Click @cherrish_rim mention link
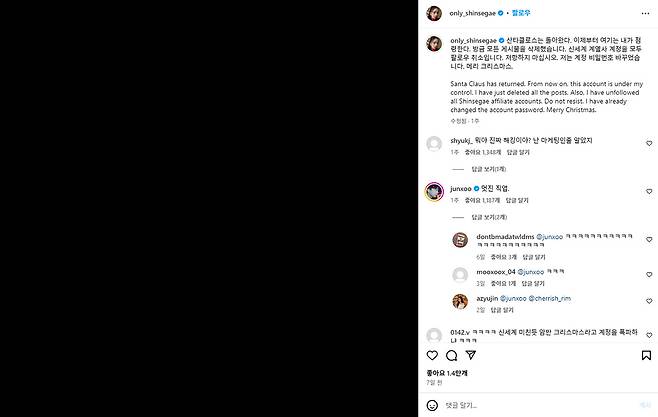The image size is (658, 417). click(549, 298)
